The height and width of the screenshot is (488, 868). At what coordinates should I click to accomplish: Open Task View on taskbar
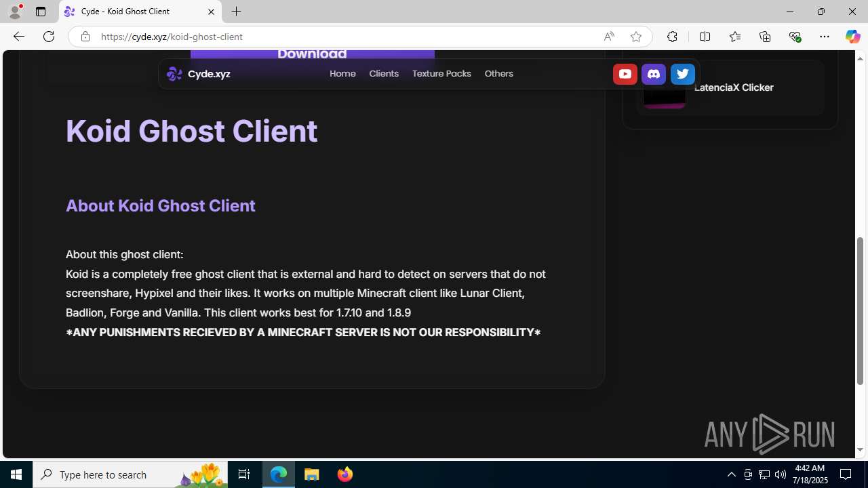tap(244, 474)
